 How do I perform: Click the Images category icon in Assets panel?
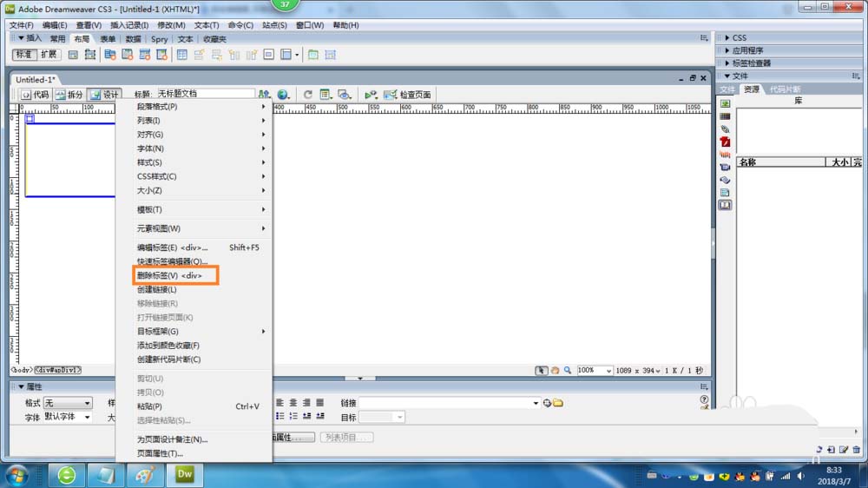click(x=725, y=103)
